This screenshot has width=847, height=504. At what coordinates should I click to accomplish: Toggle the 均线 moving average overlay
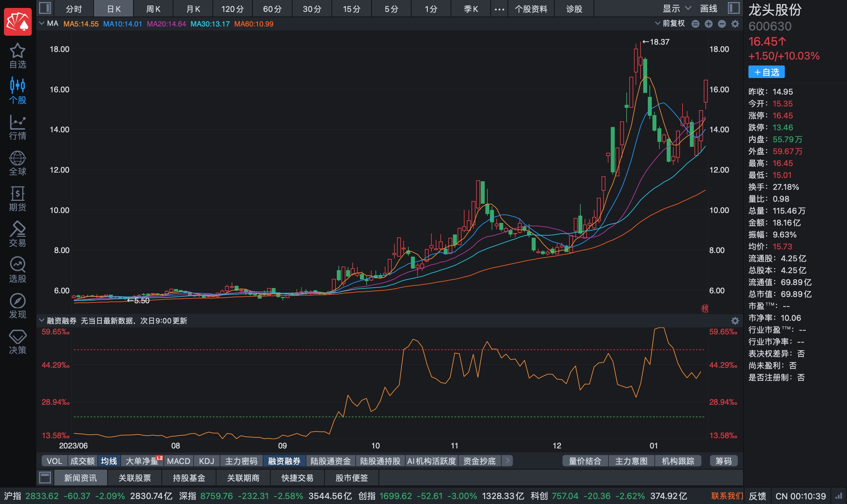click(x=109, y=461)
